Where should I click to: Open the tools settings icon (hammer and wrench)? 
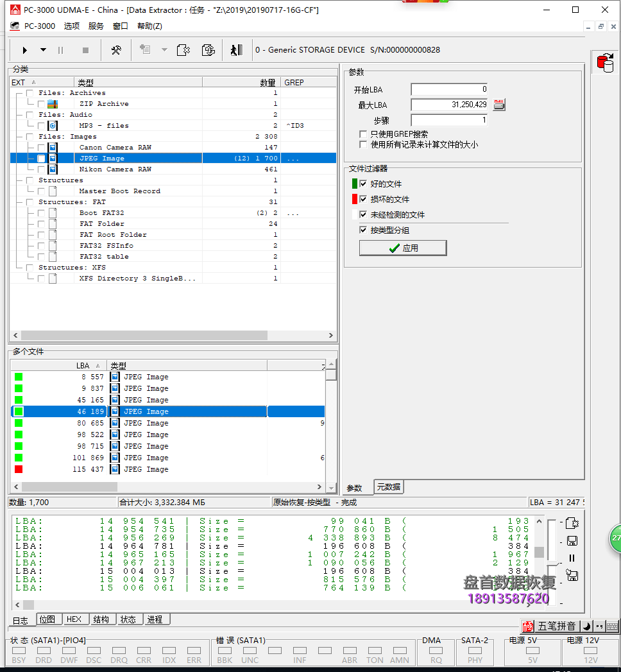pos(116,51)
